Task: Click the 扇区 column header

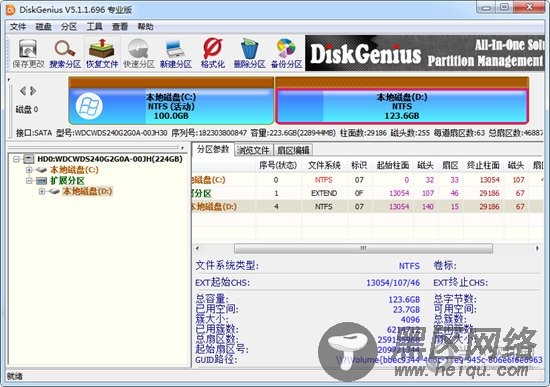Action: pyautogui.click(x=450, y=165)
